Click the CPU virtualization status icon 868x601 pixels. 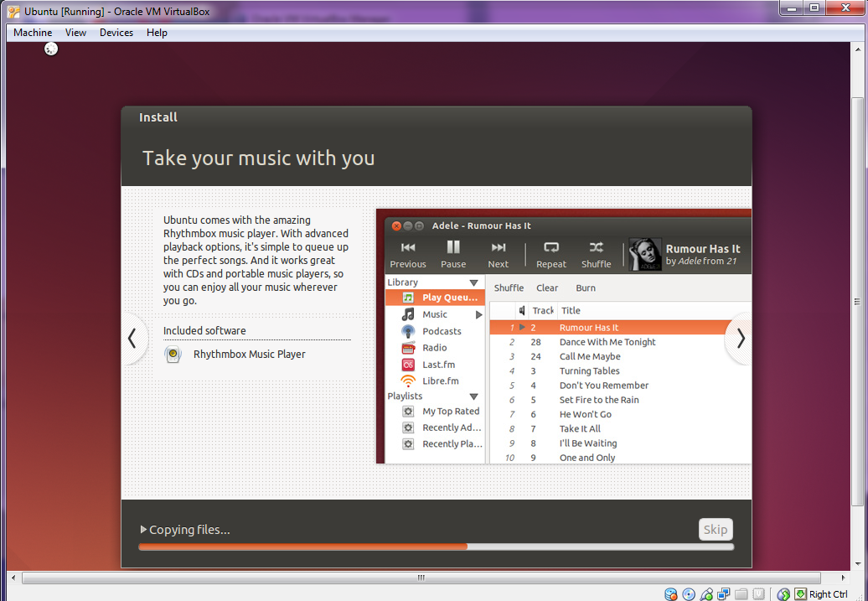click(x=759, y=593)
